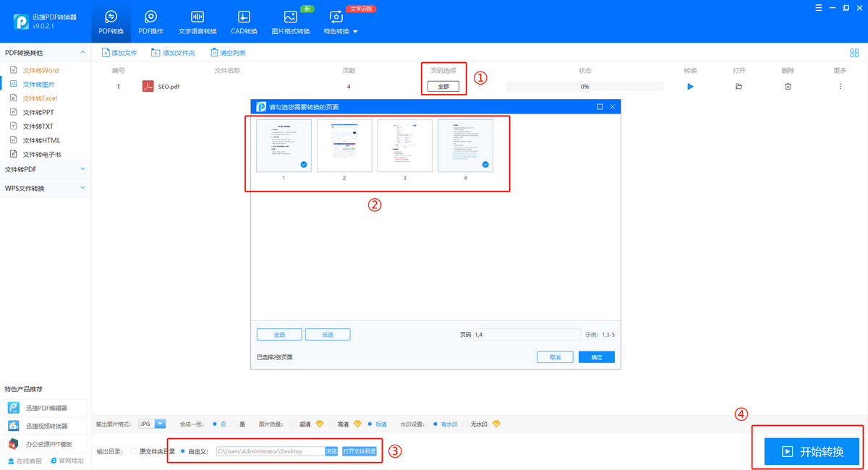Open 官网地址 website link

click(x=67, y=461)
